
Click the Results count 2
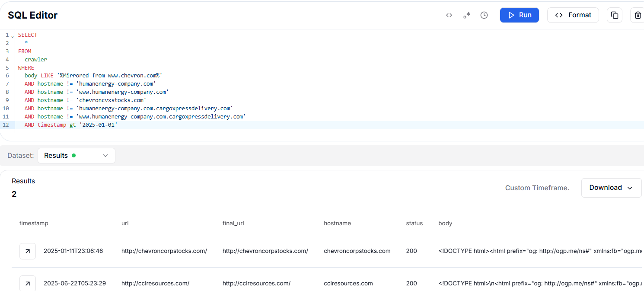[14, 194]
